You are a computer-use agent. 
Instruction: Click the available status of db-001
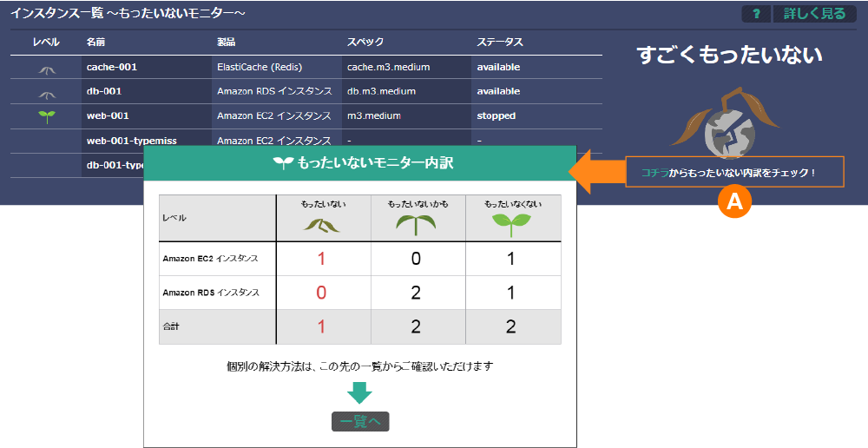pyautogui.click(x=499, y=91)
